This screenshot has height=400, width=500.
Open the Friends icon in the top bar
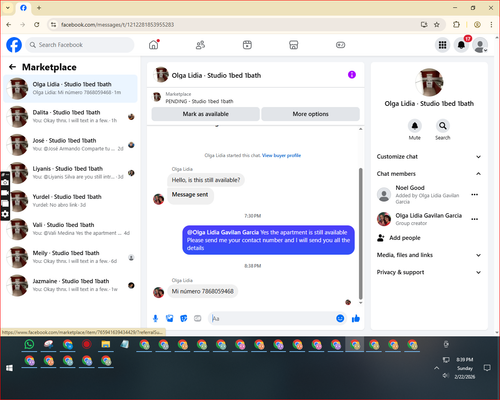pos(200,45)
